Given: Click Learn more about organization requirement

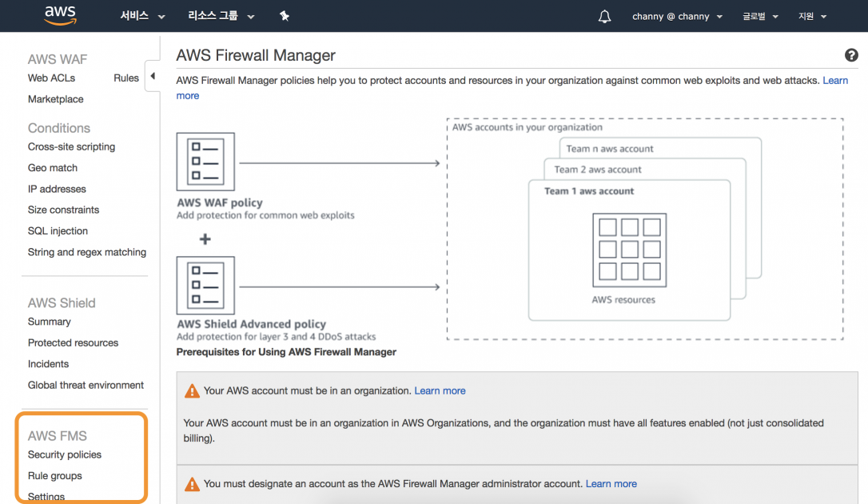Looking at the screenshot, I should pos(440,390).
